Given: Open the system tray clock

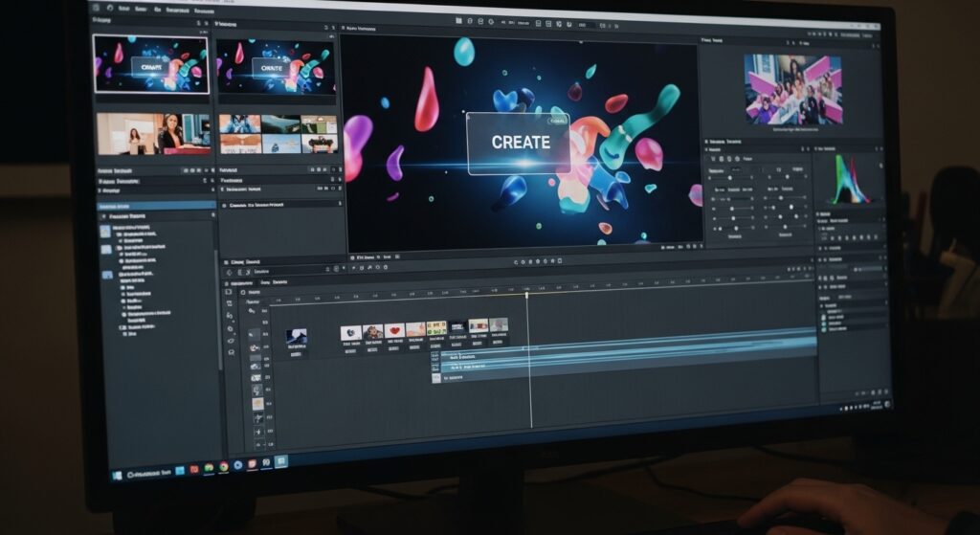Looking at the screenshot, I should (x=878, y=405).
